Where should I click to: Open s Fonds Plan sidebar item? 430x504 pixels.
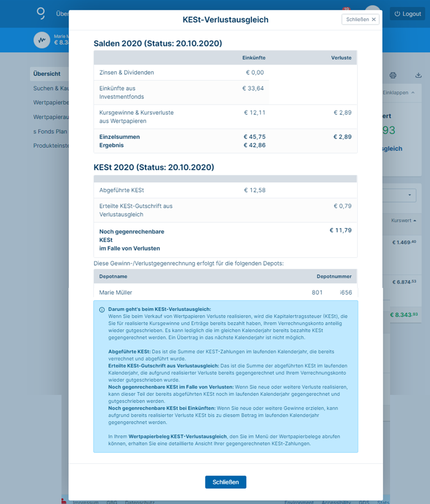[50, 131]
